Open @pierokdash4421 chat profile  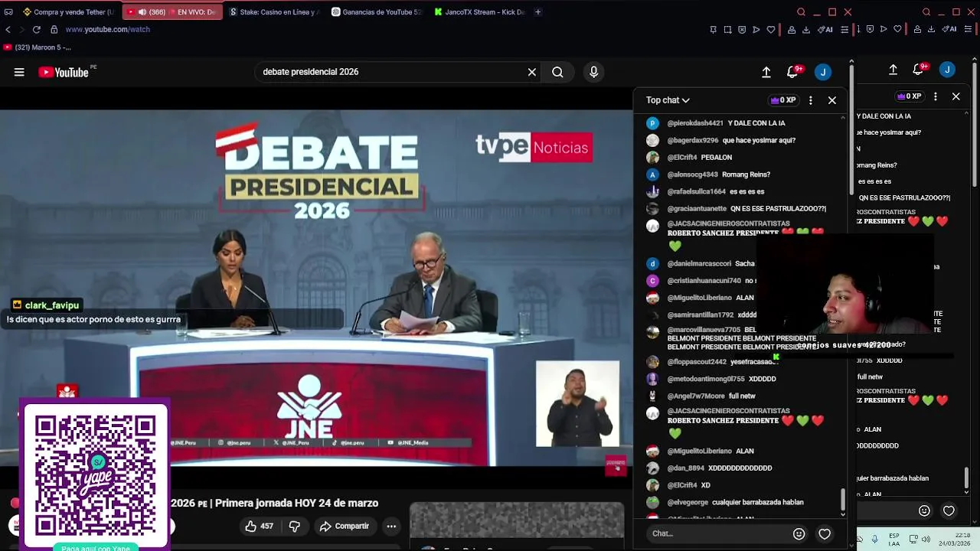coord(695,123)
